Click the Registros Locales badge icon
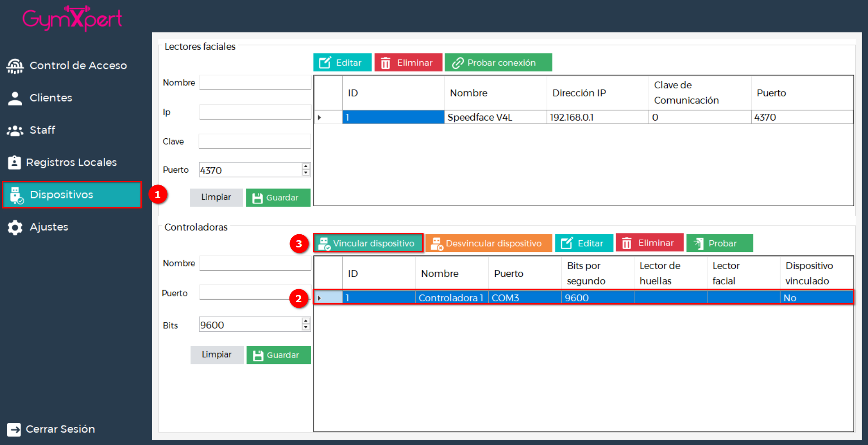868x445 pixels. pos(14,162)
